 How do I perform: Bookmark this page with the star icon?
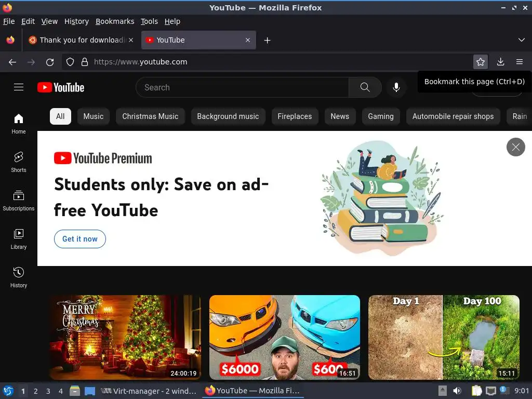(481, 62)
